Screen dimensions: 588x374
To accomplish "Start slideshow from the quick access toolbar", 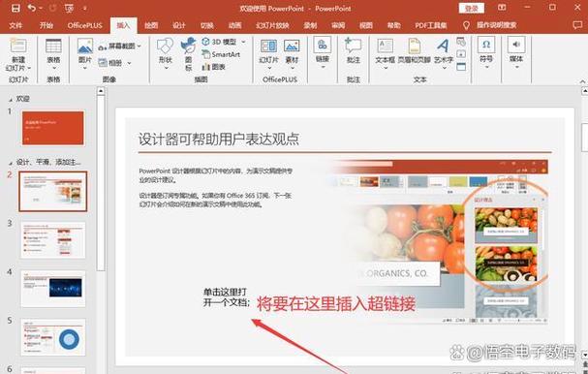I will [69, 9].
